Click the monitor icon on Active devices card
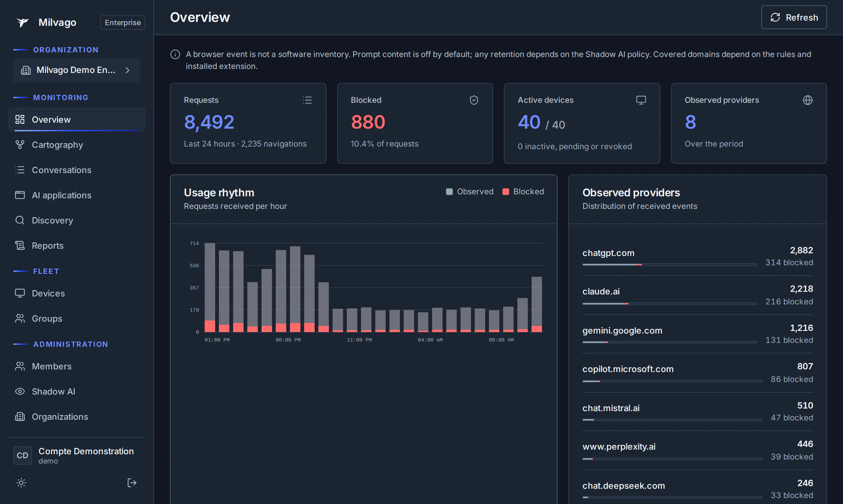The height and width of the screenshot is (504, 843). coord(641,100)
